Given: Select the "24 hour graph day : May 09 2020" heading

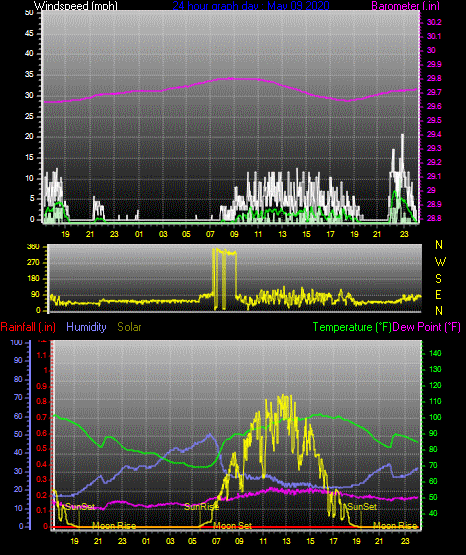Looking at the screenshot, I should (x=251, y=6).
